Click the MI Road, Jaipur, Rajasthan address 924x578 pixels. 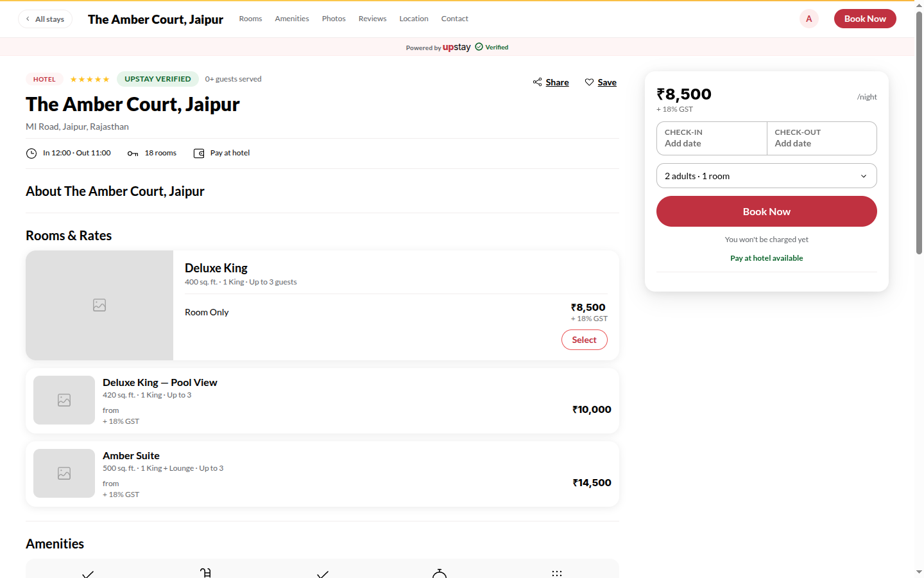77,127
